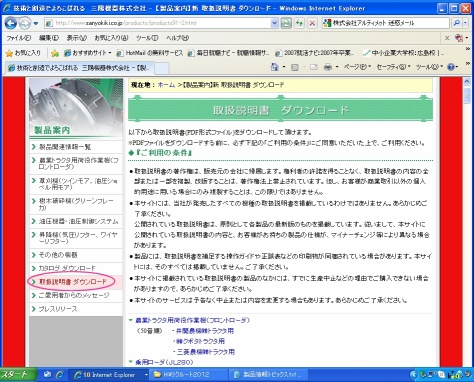Click the ホーム breadcrumb link
The image size is (474, 382).
166,85
